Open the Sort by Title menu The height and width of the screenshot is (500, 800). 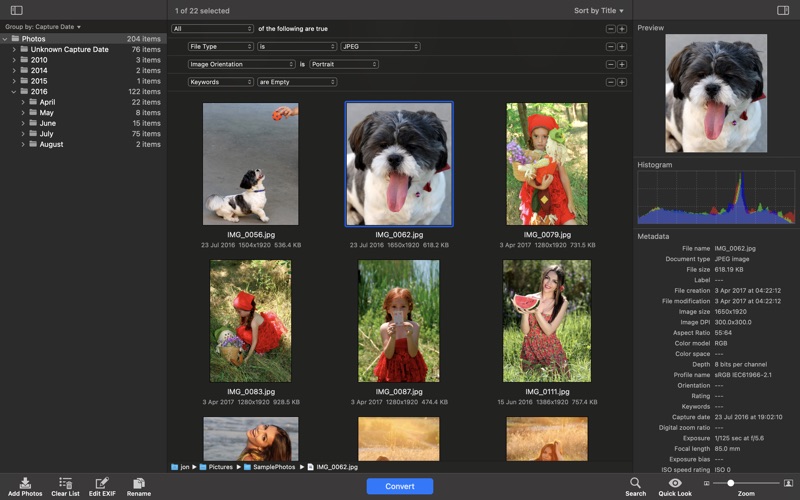[x=598, y=11]
